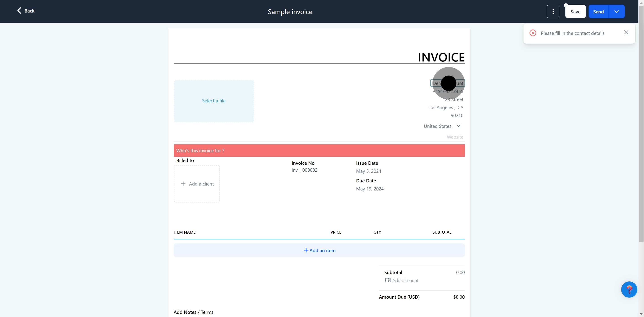Image resolution: width=644 pixels, height=317 pixels.
Task: Send the invoice
Action: pos(598,11)
